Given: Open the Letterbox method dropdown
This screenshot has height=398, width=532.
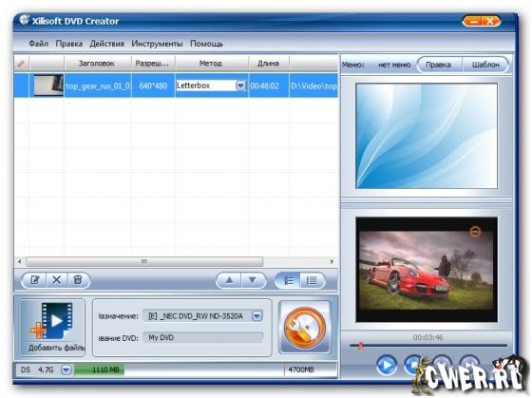Looking at the screenshot, I should click(240, 85).
